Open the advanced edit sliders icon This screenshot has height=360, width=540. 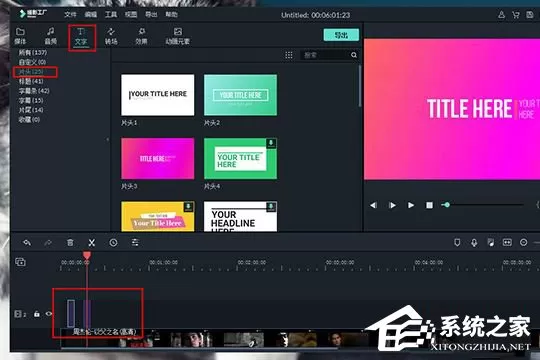point(135,243)
